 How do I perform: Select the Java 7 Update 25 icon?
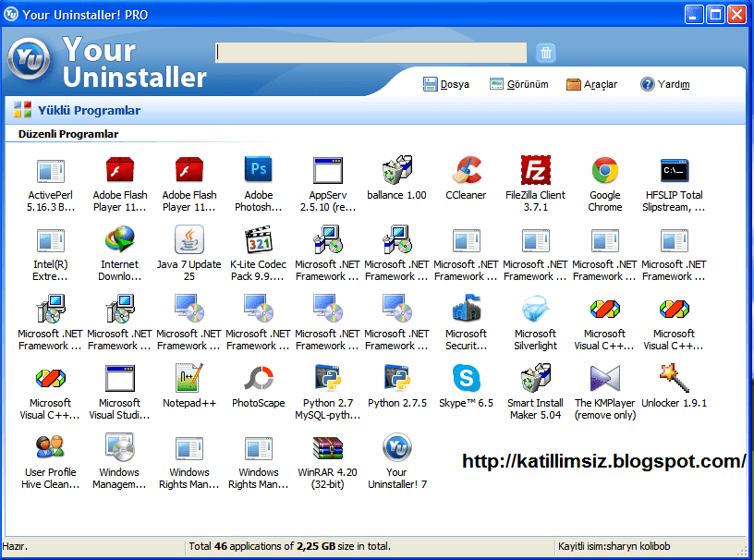(188, 239)
